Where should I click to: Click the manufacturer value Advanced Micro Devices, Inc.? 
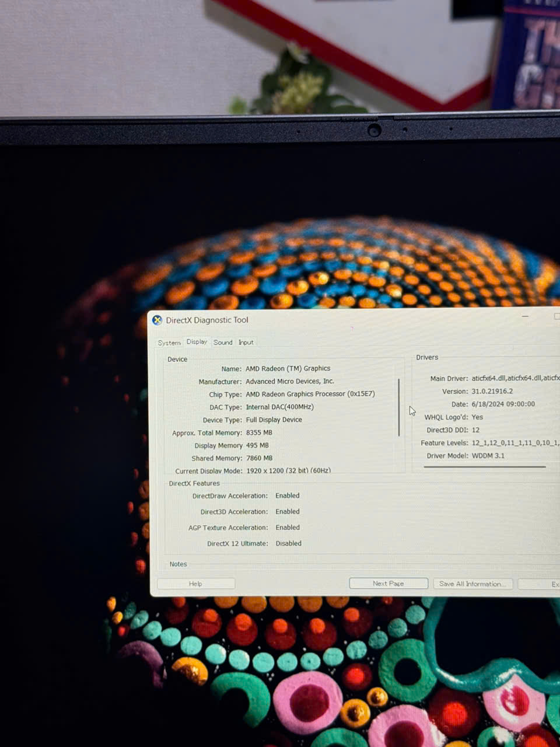click(x=290, y=381)
